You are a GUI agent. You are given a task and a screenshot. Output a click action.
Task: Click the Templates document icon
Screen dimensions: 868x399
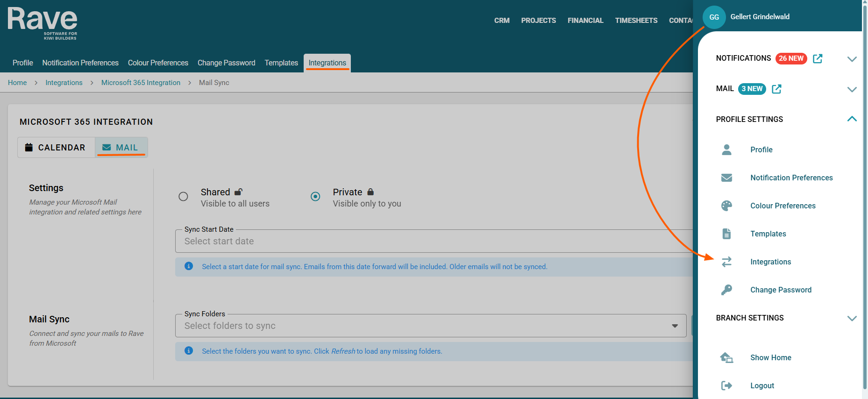click(726, 234)
